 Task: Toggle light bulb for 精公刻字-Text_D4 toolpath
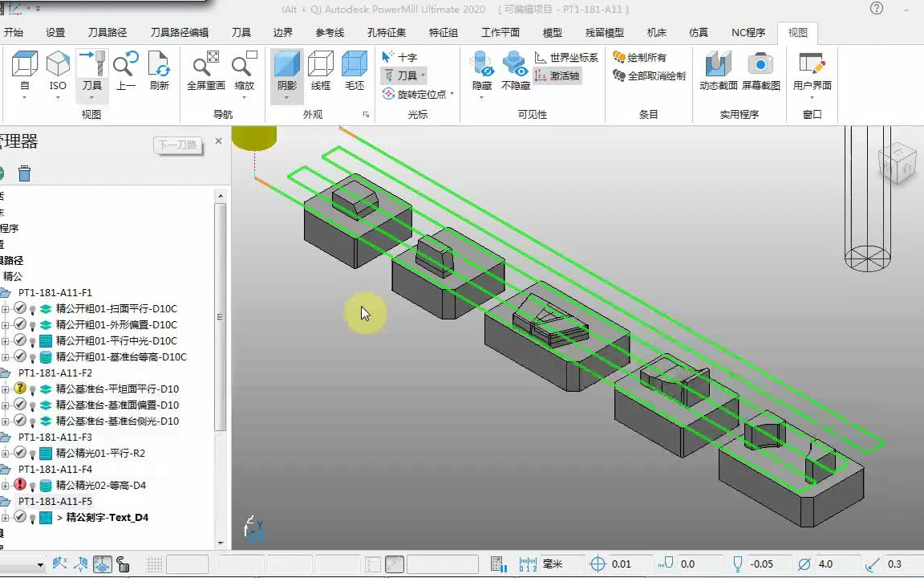tap(33, 518)
